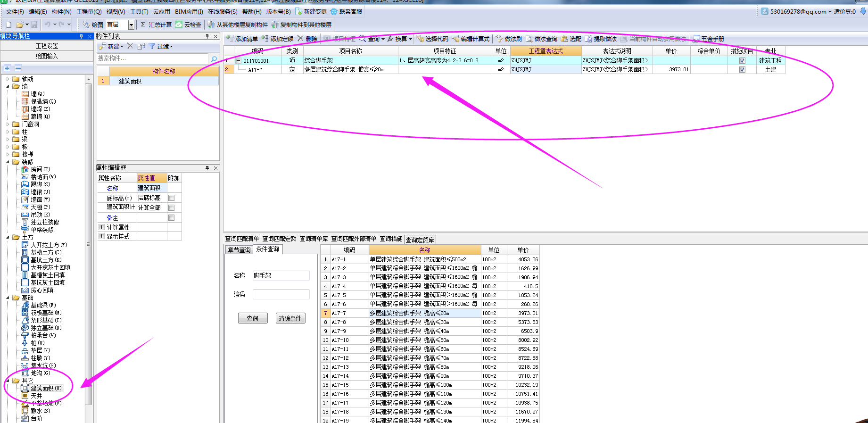868x423 pixels.
Task: Activate the 做法刷 brush tool
Action: click(x=509, y=39)
